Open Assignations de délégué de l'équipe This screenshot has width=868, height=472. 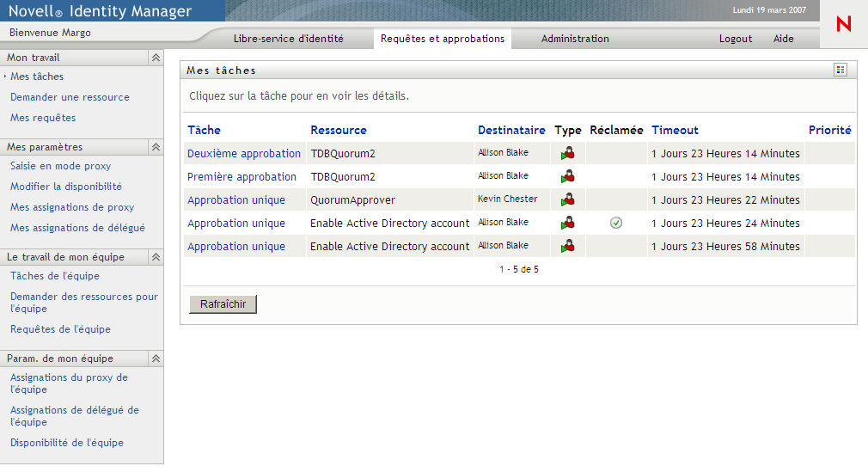(x=75, y=416)
